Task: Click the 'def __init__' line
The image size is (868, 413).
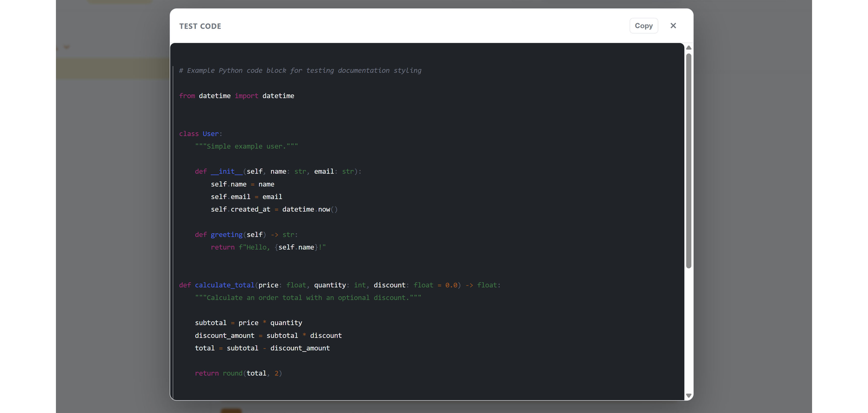Action: pos(278,171)
